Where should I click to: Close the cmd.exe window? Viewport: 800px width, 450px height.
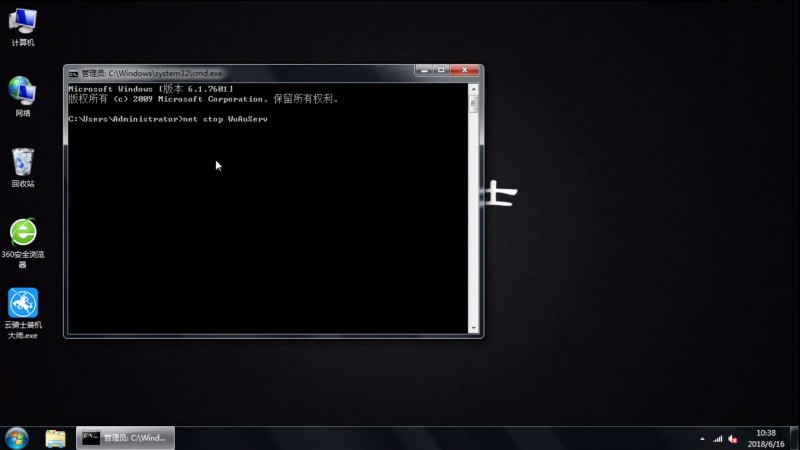464,70
